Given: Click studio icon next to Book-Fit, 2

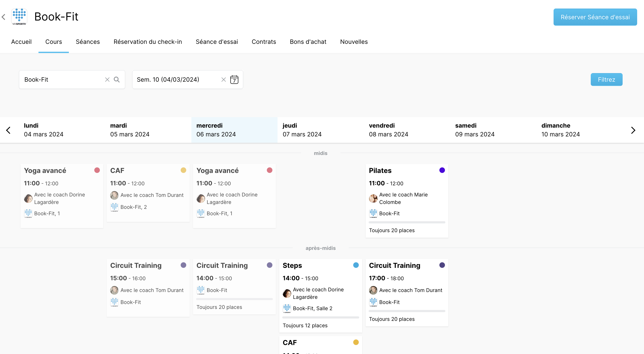Looking at the screenshot, I should pyautogui.click(x=115, y=207).
